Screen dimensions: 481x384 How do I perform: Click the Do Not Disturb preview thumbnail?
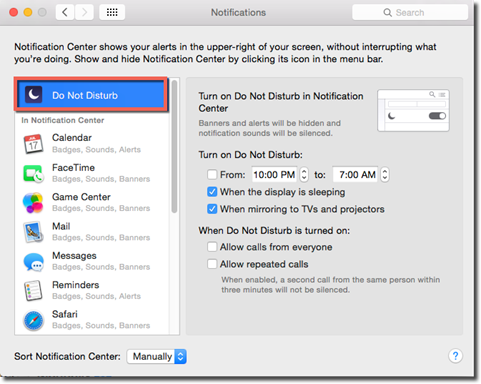[x=413, y=110]
